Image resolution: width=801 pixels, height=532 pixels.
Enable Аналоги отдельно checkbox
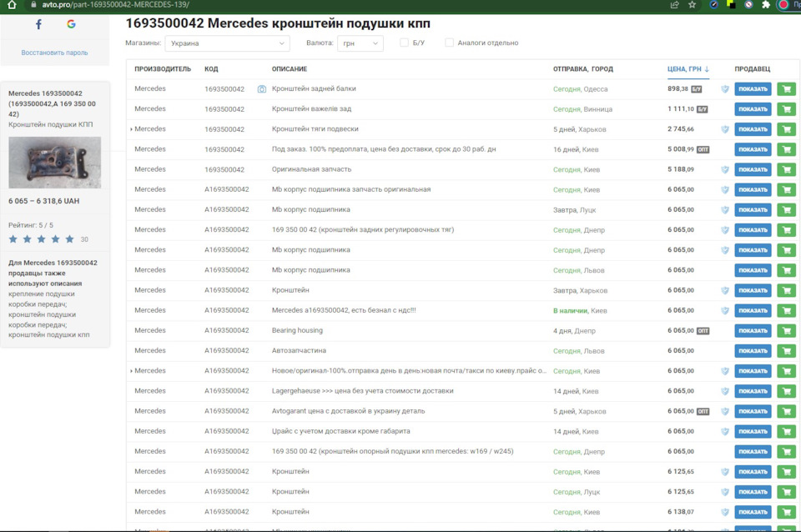(x=449, y=43)
